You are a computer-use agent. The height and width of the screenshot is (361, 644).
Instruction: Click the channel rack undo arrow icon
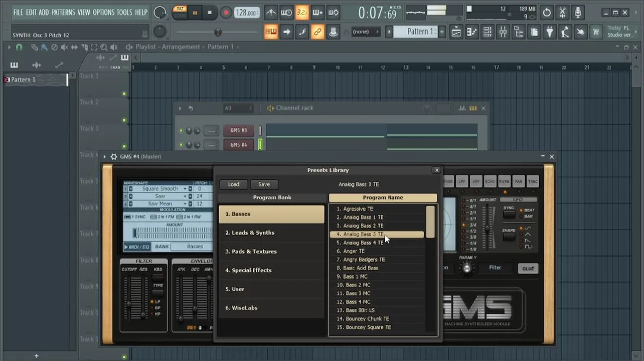[x=191, y=108]
